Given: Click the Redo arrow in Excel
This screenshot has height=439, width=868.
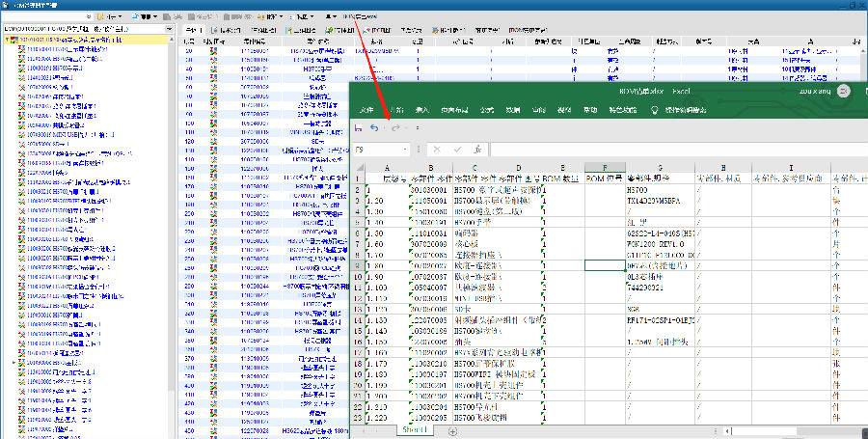Looking at the screenshot, I should [x=395, y=128].
